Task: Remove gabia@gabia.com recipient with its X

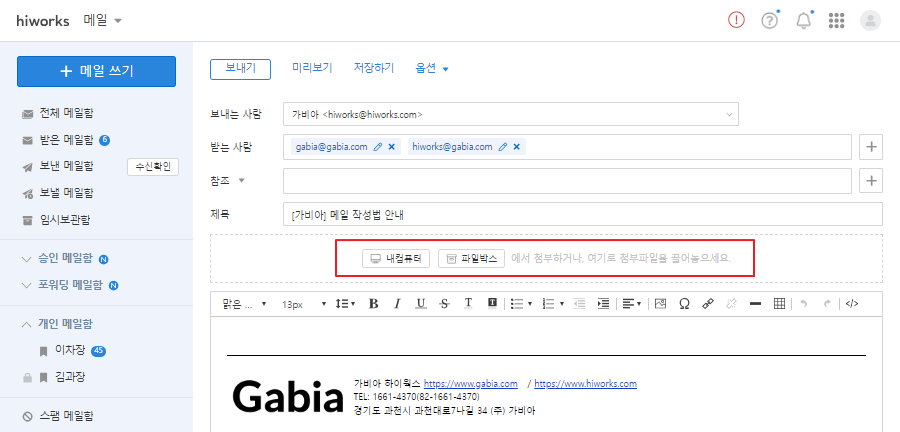Action: (x=391, y=147)
